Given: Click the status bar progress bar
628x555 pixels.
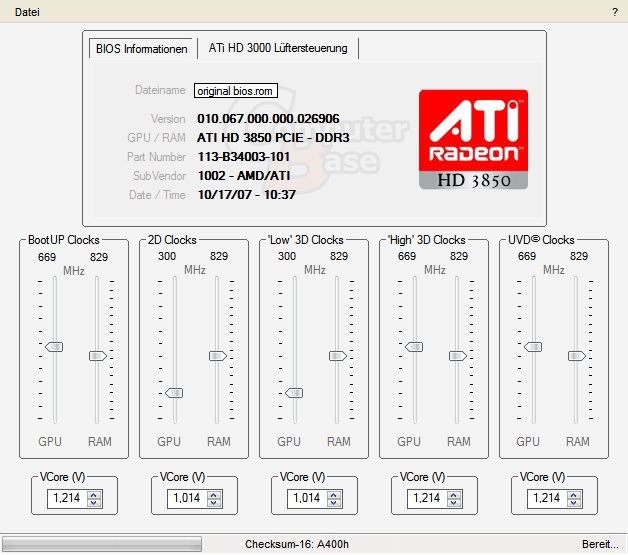Looking at the screenshot, I should (102, 544).
